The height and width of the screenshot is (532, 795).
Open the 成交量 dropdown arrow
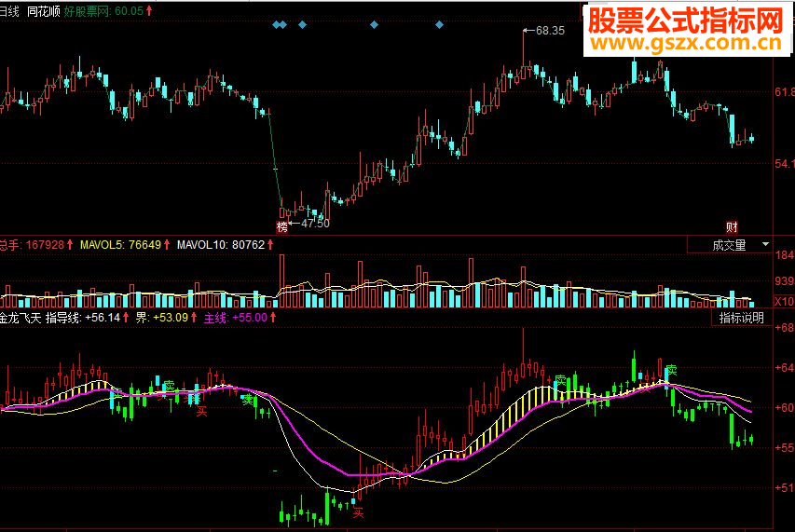coord(765,244)
